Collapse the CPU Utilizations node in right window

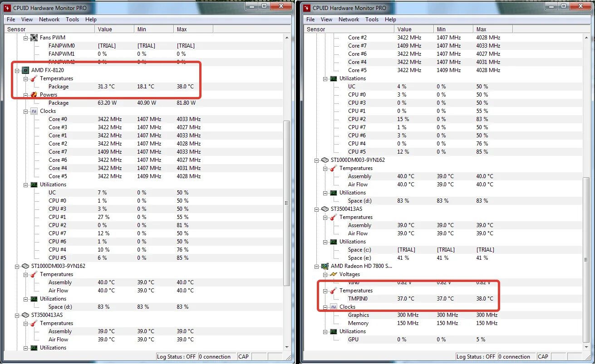(x=325, y=78)
